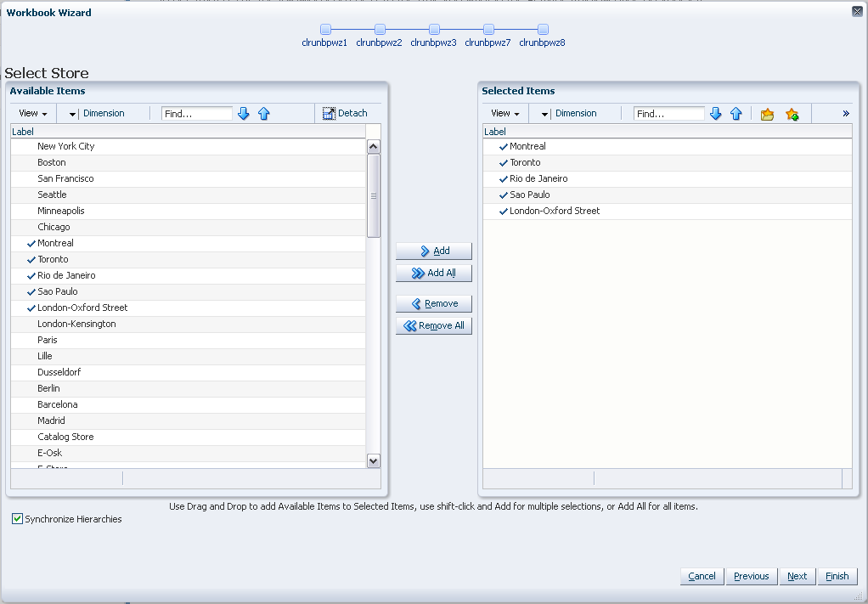Select Seattle in Available Items

189,195
